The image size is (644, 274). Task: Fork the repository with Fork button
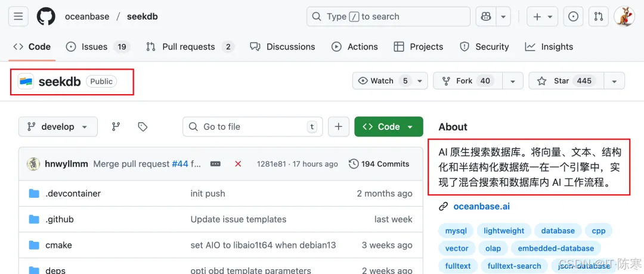pos(467,81)
